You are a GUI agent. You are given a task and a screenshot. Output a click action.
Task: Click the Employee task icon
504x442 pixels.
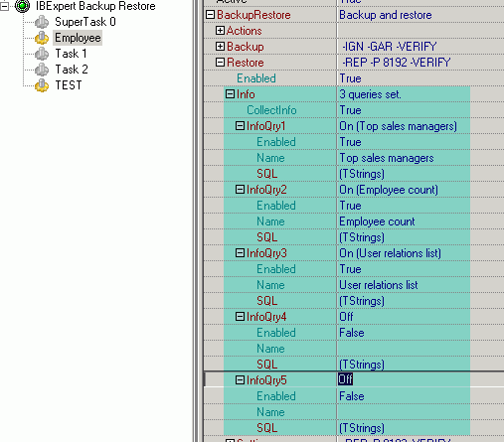pyautogui.click(x=42, y=38)
